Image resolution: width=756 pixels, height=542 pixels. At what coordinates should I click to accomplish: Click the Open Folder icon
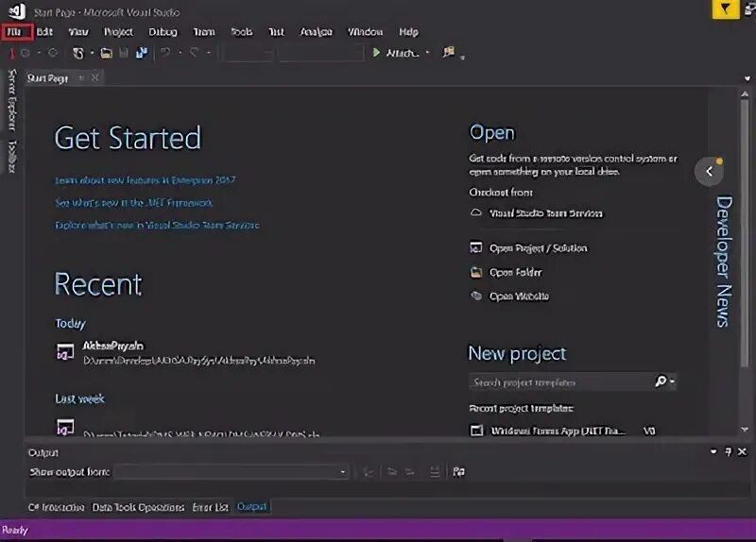tap(476, 272)
